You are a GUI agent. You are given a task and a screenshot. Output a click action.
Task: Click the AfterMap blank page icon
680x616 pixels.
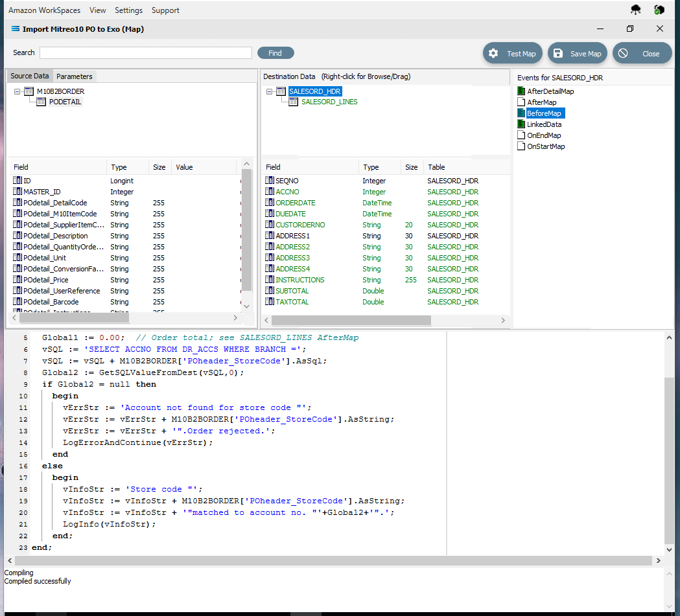(521, 102)
